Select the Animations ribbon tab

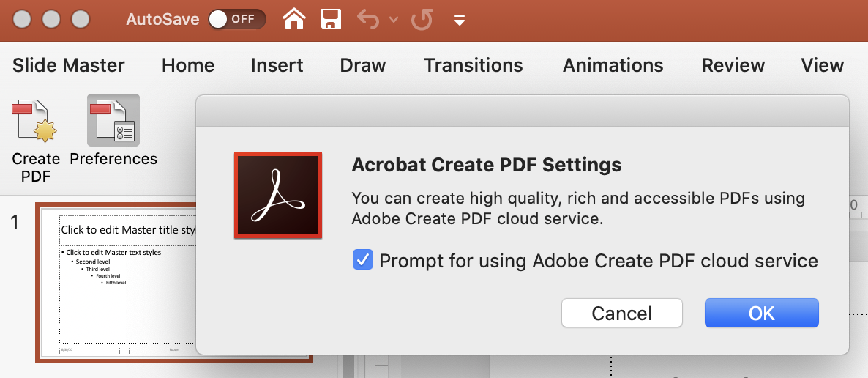(613, 65)
